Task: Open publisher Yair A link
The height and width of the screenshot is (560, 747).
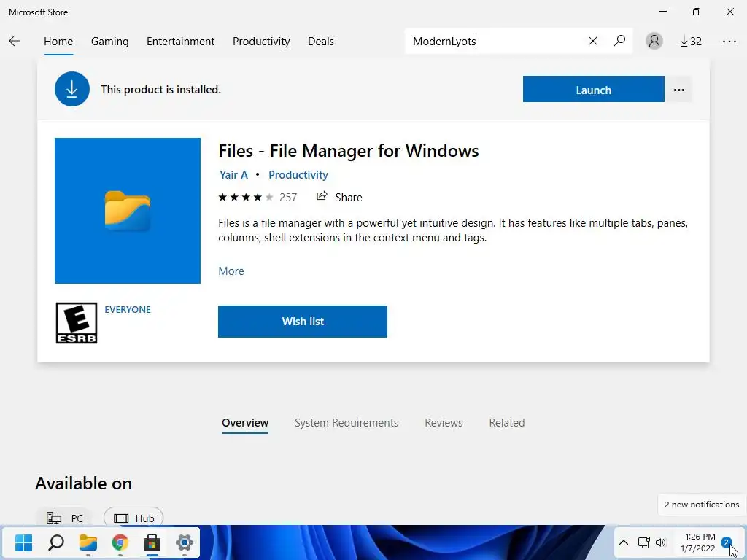Action: coord(233,175)
